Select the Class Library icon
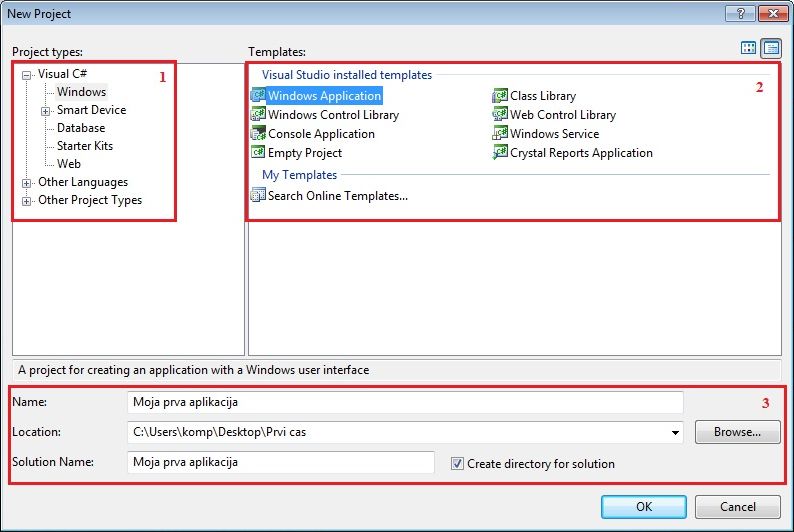The width and height of the screenshot is (794, 532). point(500,95)
